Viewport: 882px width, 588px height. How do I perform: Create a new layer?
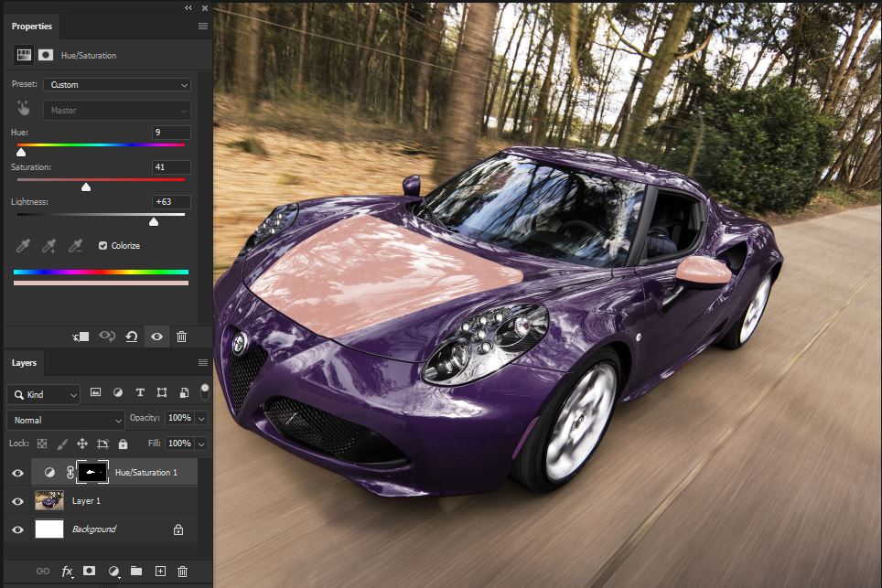160,572
